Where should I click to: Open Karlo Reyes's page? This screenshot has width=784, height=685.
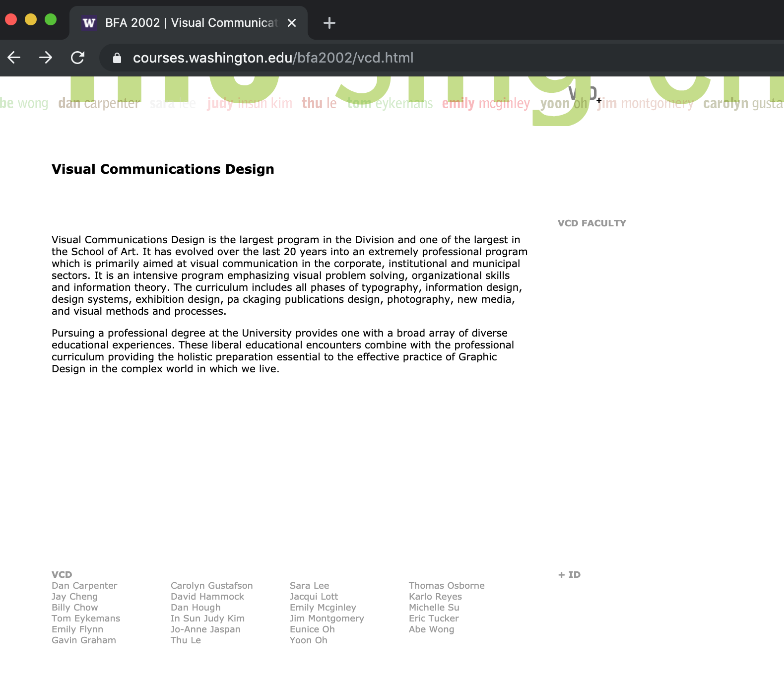436,597
